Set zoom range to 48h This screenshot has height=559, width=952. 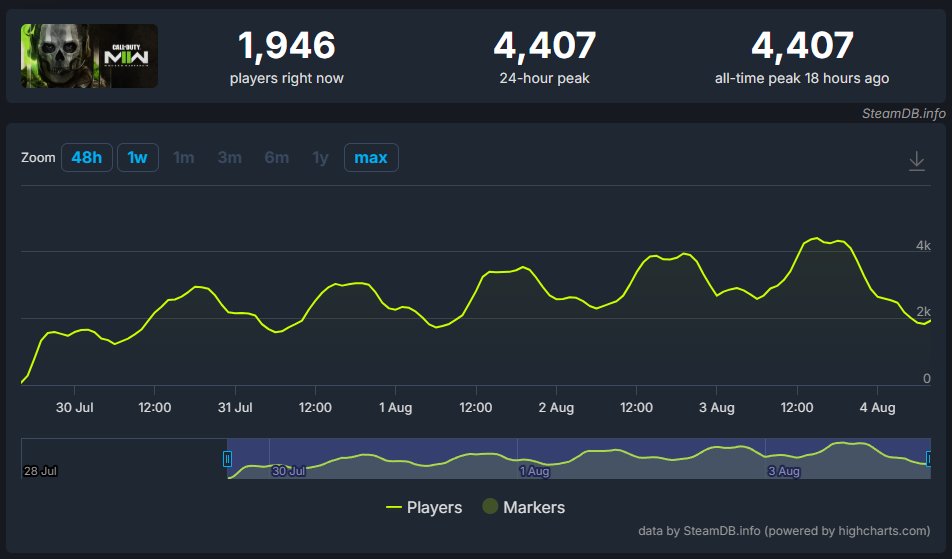point(87,158)
